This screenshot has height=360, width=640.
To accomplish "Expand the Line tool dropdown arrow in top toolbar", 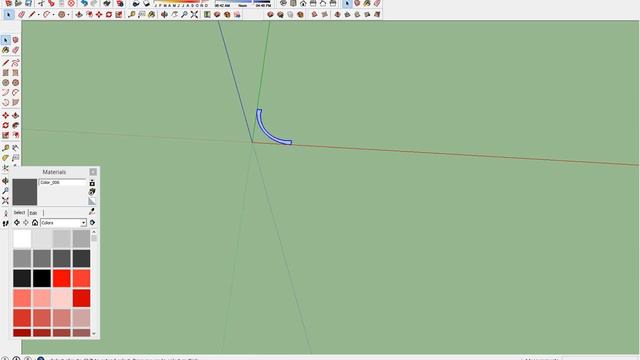I will (x=39, y=15).
